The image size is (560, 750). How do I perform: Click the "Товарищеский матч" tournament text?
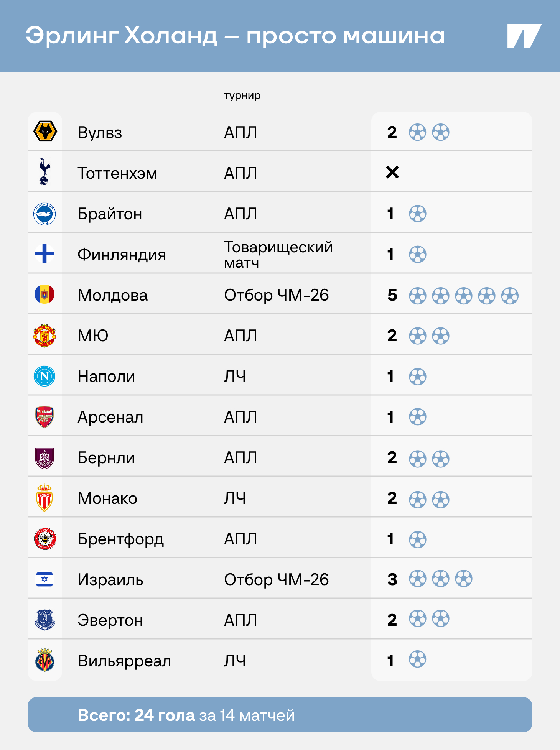278,255
